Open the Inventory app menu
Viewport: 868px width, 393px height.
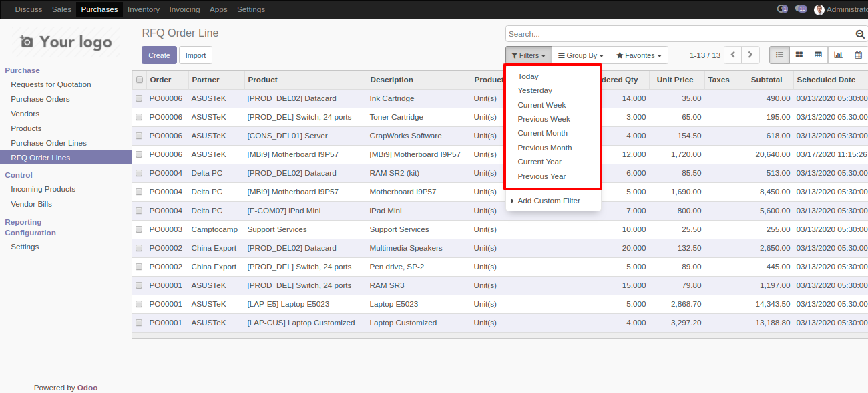pyautogui.click(x=144, y=9)
